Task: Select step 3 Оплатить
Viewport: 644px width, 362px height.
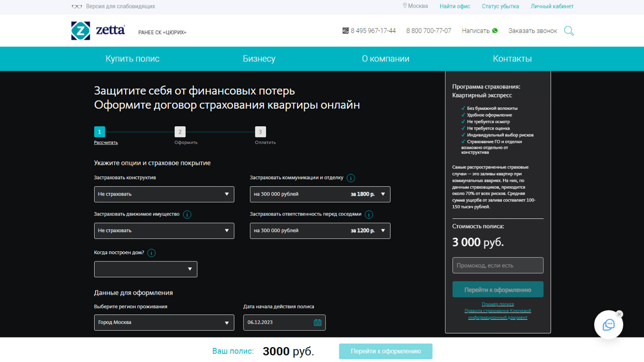Action: point(260,132)
